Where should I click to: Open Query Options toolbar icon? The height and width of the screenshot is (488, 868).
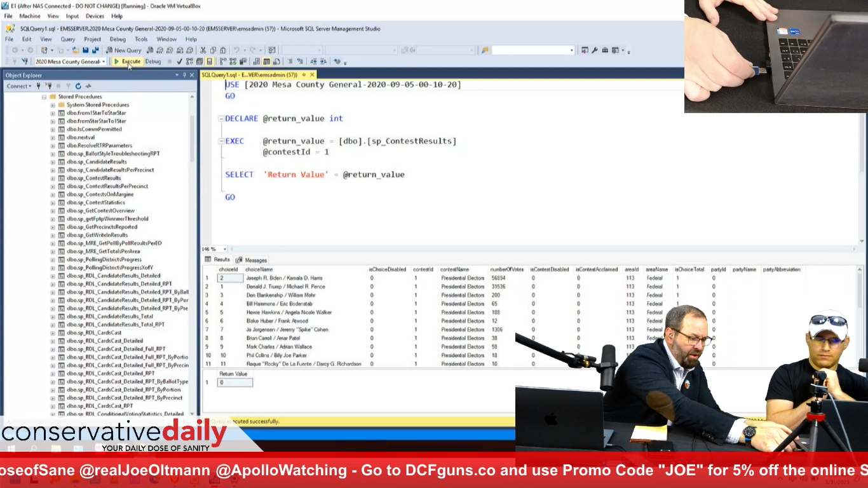pyautogui.click(x=199, y=62)
